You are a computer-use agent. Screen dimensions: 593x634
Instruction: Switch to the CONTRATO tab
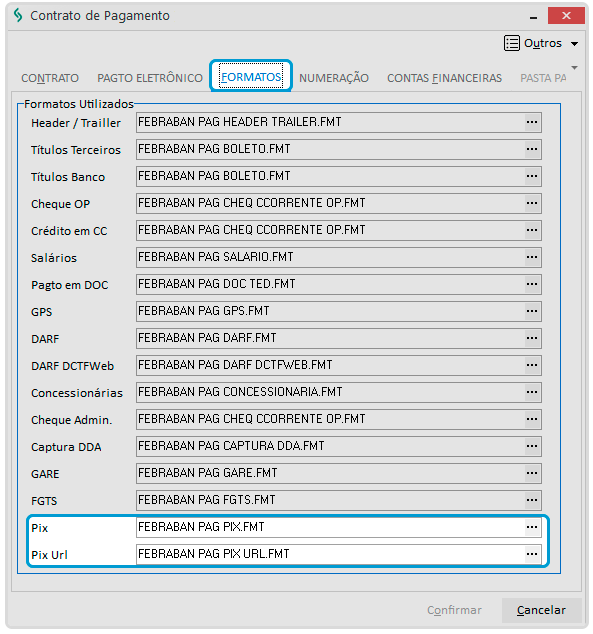coord(50,78)
